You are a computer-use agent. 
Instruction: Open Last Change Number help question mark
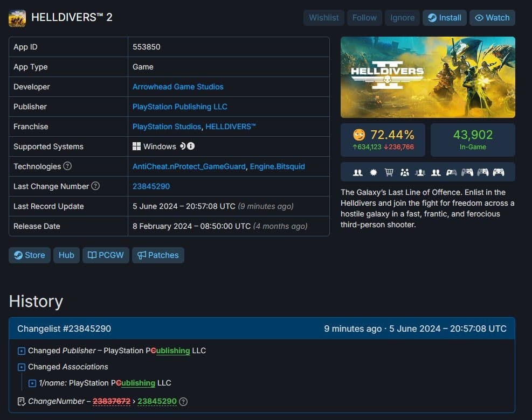point(96,186)
